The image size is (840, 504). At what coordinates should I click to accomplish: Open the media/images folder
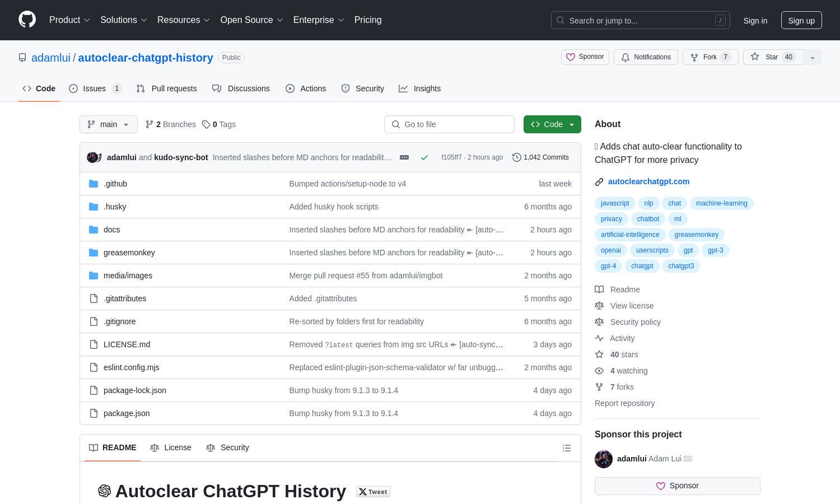tap(128, 276)
